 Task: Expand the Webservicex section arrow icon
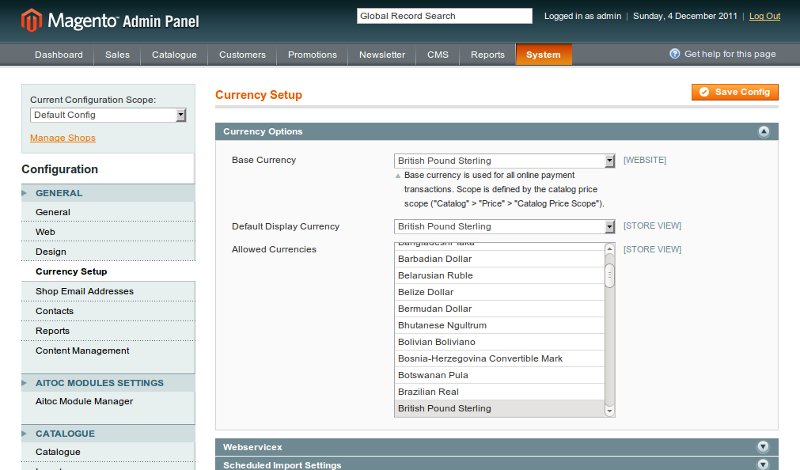point(763,447)
